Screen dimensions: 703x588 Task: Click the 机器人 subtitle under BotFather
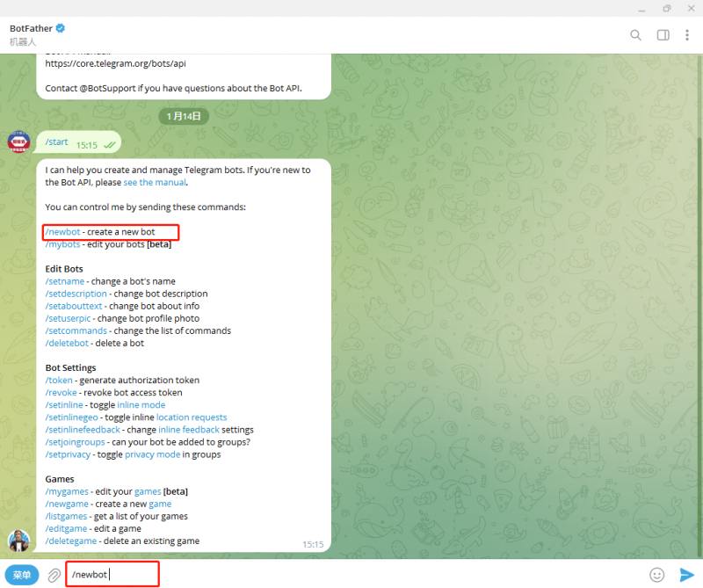pyautogui.click(x=23, y=41)
